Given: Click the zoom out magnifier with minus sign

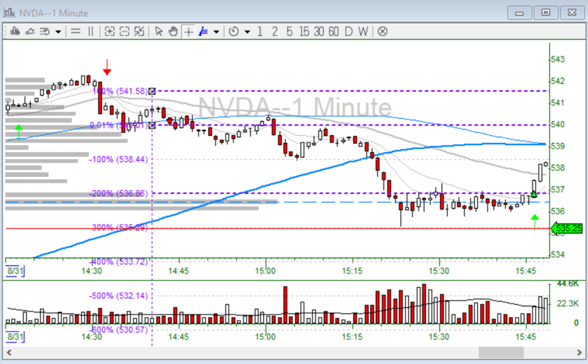Looking at the screenshot, I should click(x=124, y=32).
